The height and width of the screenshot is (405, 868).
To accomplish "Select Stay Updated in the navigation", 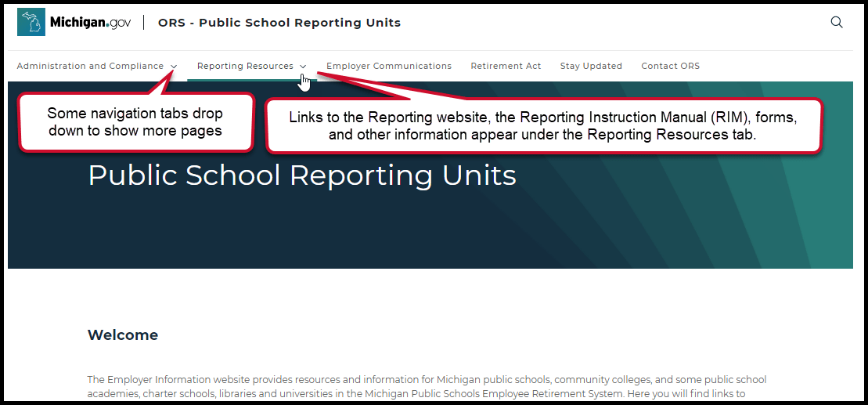I will pyautogui.click(x=591, y=67).
